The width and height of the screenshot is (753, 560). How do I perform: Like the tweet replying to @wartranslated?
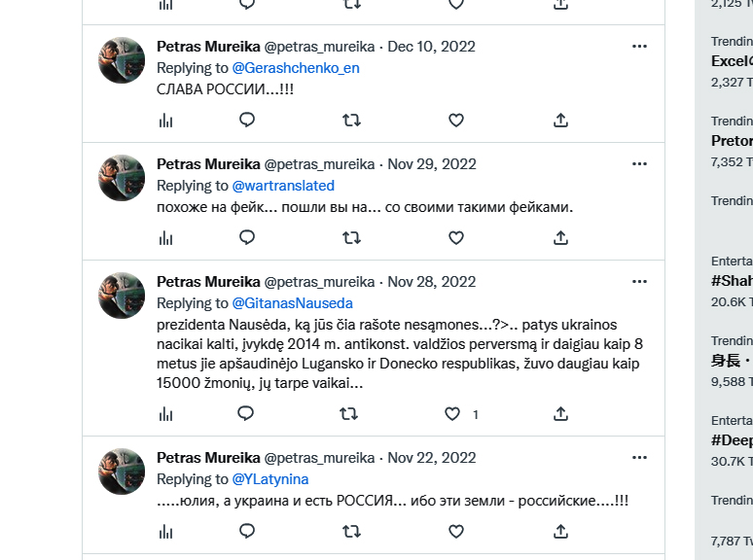pyautogui.click(x=455, y=237)
